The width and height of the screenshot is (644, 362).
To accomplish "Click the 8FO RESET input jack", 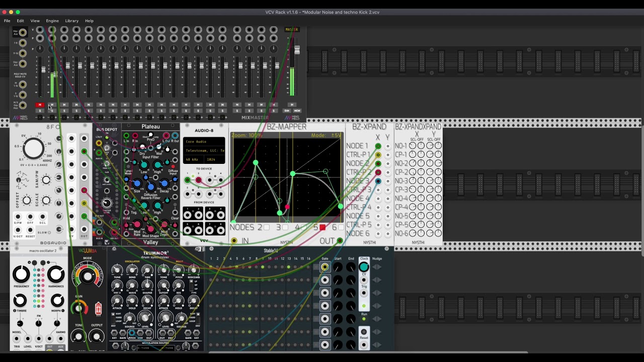I will tap(30, 230).
